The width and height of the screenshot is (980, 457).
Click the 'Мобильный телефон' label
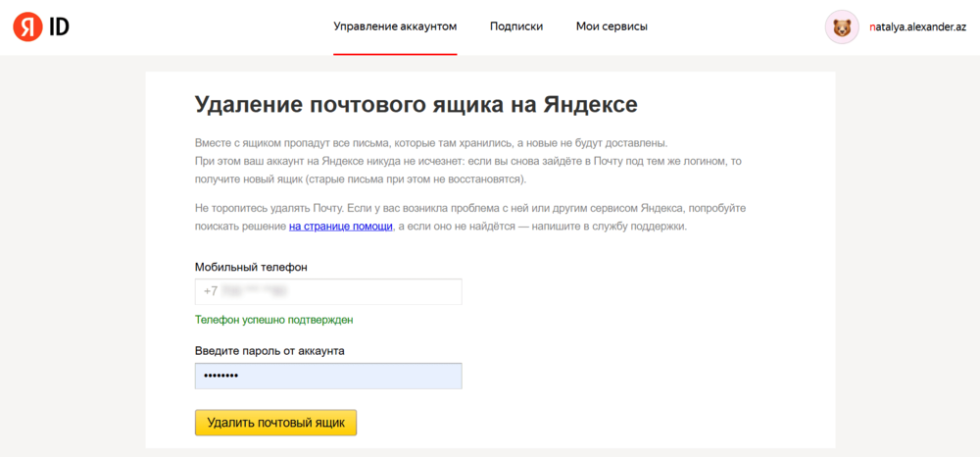click(251, 267)
